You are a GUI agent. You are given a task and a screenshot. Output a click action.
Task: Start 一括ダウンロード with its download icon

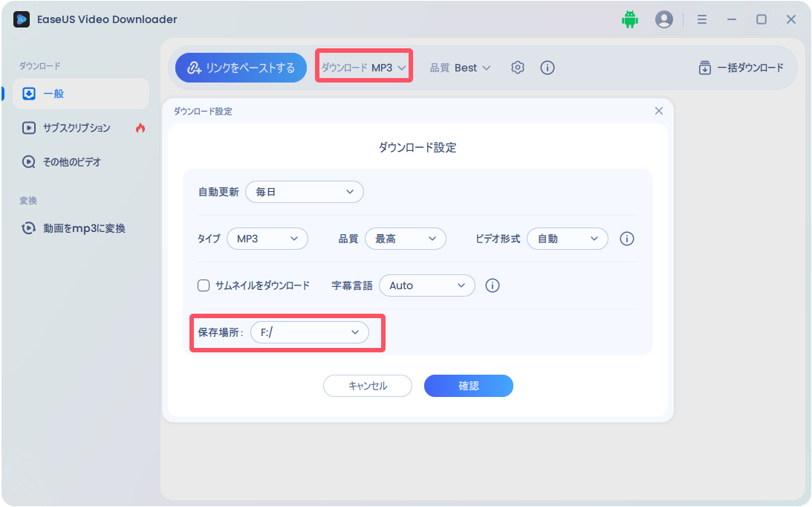(704, 67)
